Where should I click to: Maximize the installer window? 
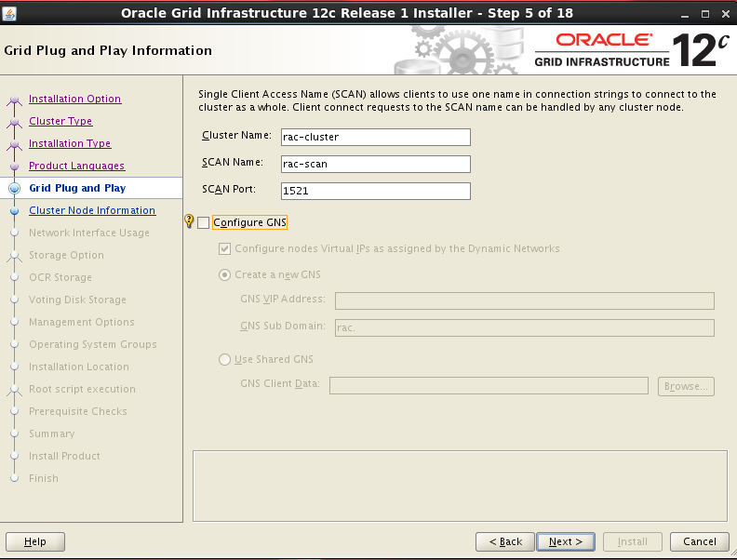pyautogui.click(x=705, y=14)
